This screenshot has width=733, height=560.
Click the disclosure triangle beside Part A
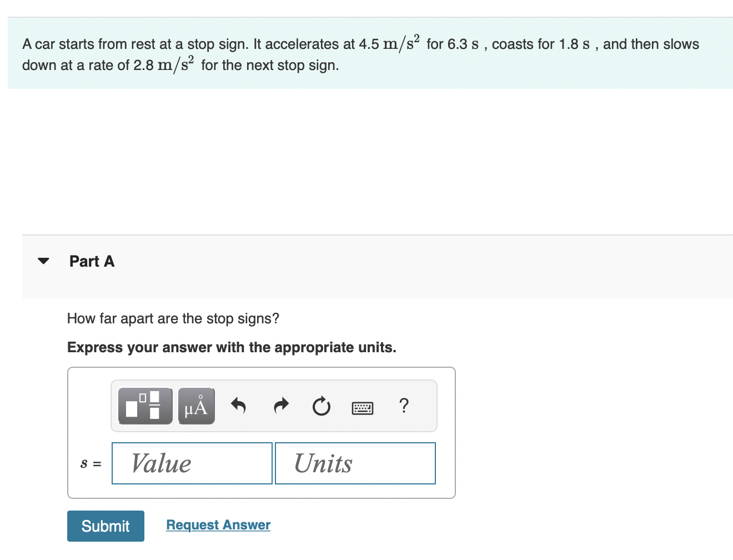[44, 261]
